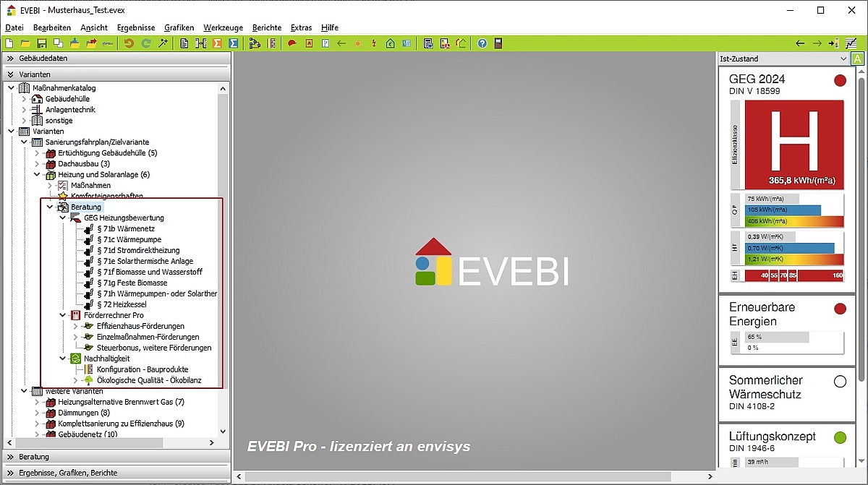The width and height of the screenshot is (868, 485).
Task: Select Steuerbonus, weitere Förderungen in the tree
Action: tap(154, 348)
